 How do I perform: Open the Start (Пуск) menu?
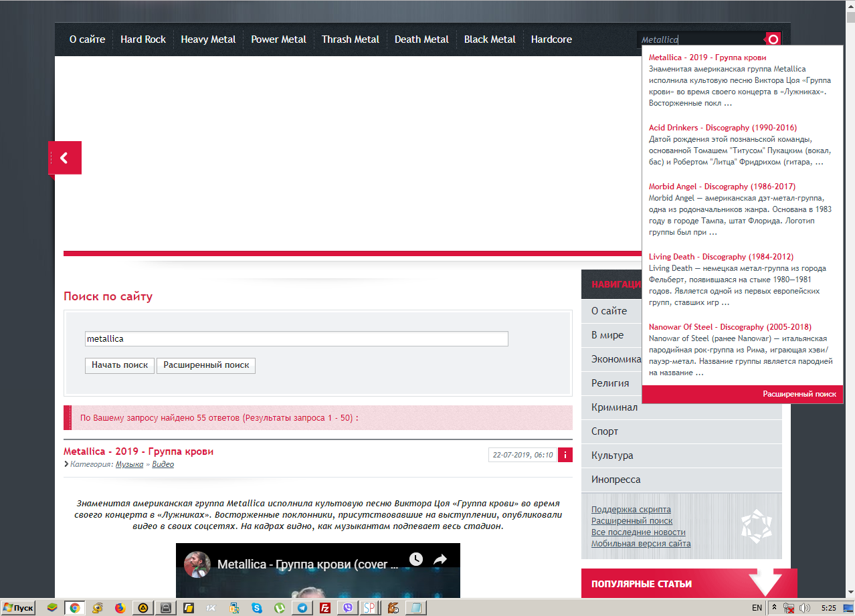point(18,608)
